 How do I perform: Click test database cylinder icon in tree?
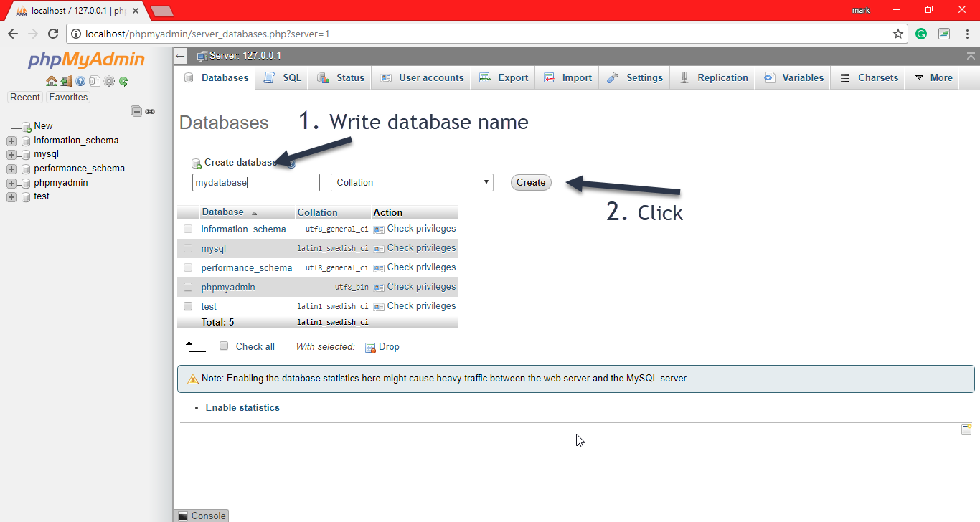(26, 196)
